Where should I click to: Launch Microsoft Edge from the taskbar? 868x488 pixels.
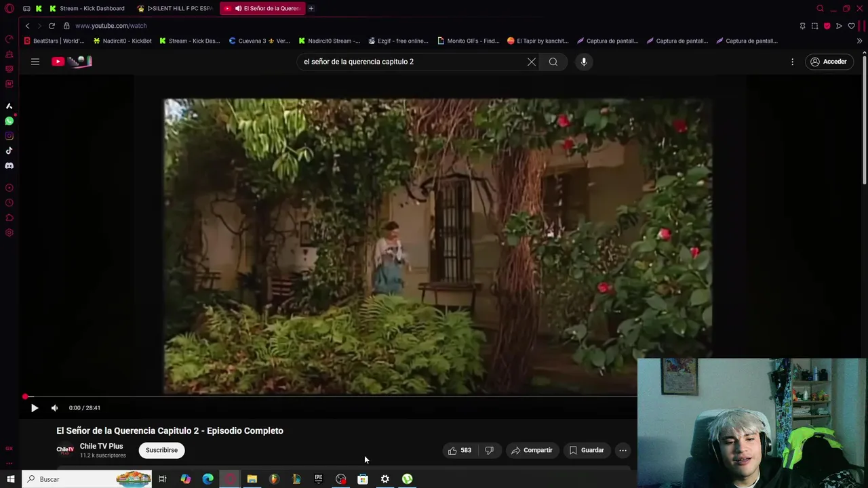click(208, 479)
